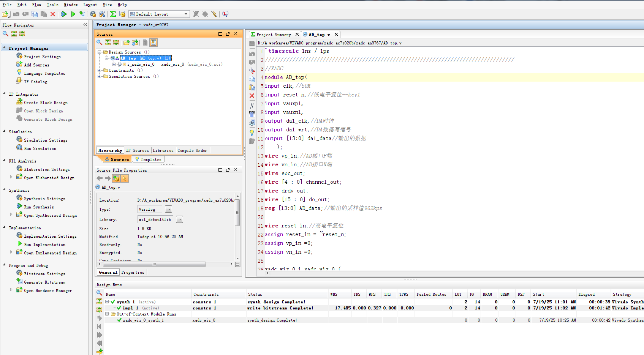Viewport: 644px width, 355px height.
Task: Click the back arrow in Source File Properties
Action: pos(100,178)
